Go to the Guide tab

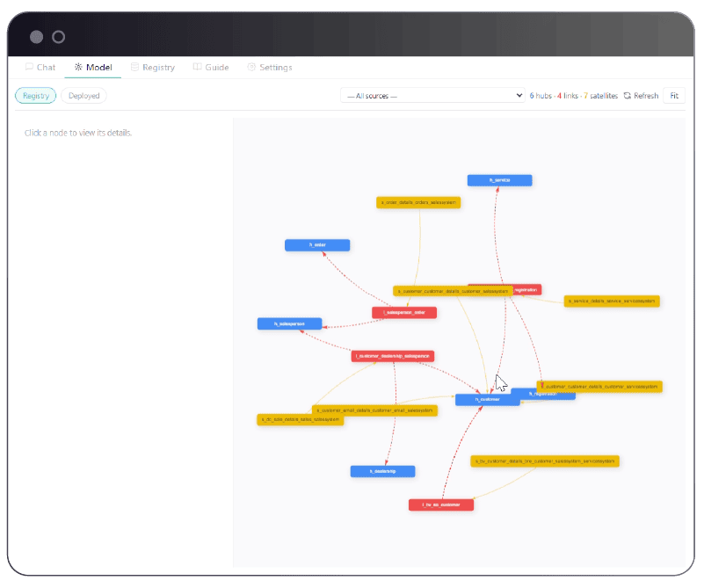(x=211, y=68)
